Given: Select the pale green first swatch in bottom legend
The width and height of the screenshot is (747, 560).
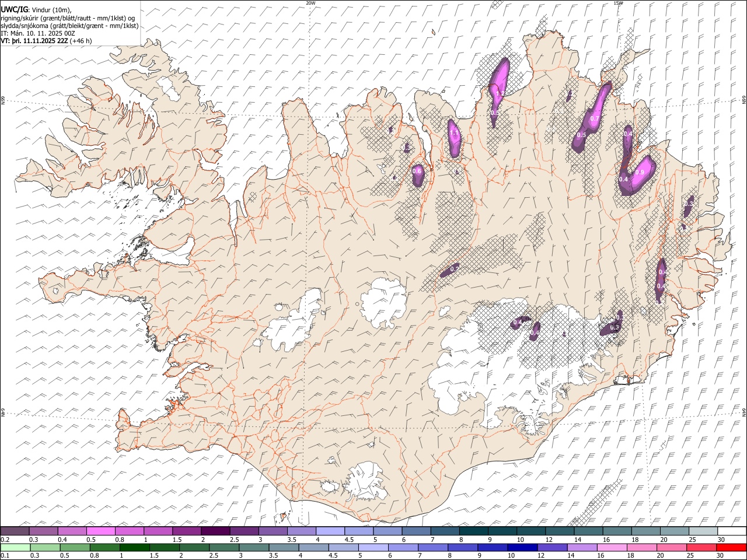Looking at the screenshot, I should pyautogui.click(x=15, y=547).
